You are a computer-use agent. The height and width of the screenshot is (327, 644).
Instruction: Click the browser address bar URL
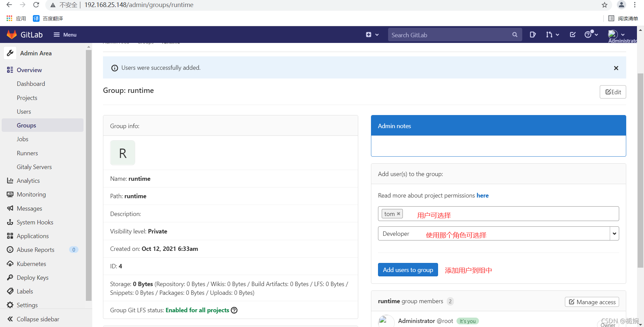coord(139,5)
